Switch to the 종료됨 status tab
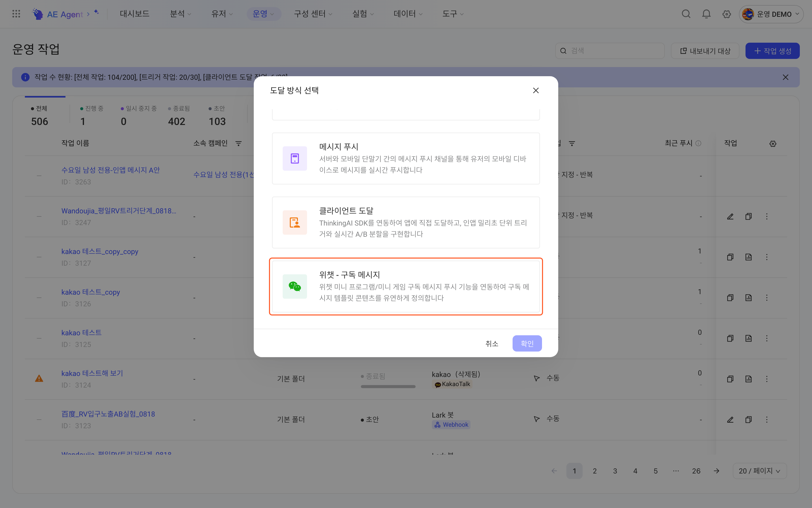The image size is (812, 508). (x=178, y=115)
